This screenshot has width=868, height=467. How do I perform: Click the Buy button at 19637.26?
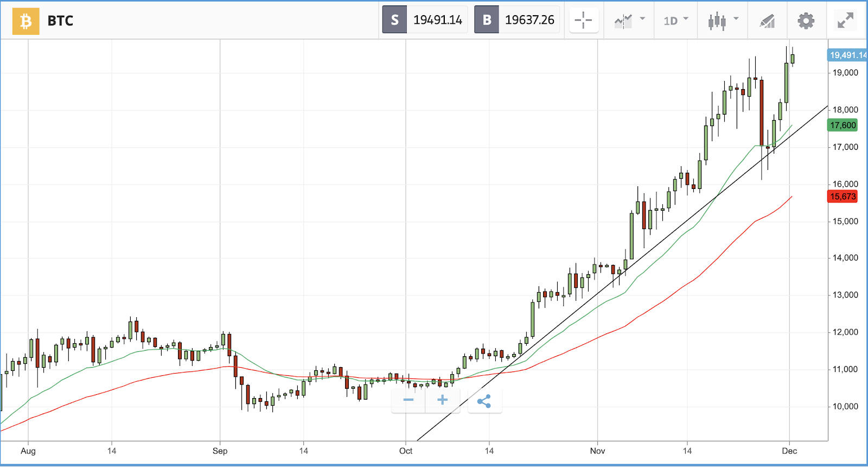point(517,20)
